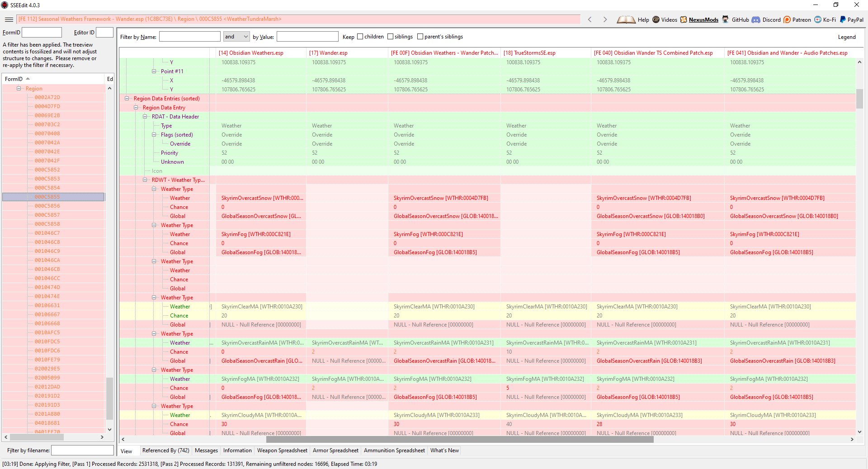Open the PayPal icon link
The height and width of the screenshot is (469, 868).
[843, 19]
